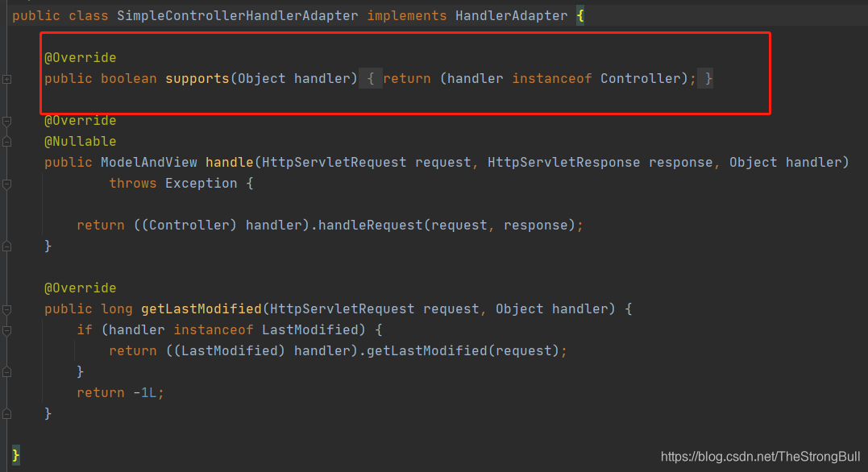
Task: Expand the folded opening brace placeholder after supports(Object handler)
Action: 371,79
